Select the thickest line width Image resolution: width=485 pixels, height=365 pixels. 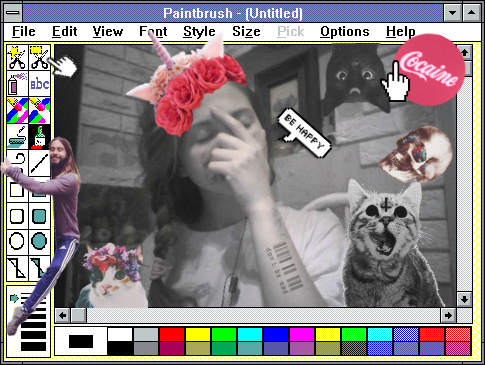coord(33,347)
